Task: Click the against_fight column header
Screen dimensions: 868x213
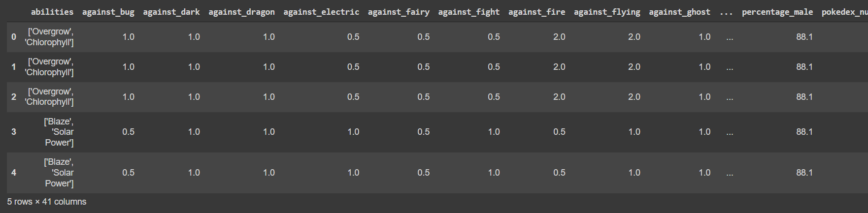Action: tap(469, 12)
